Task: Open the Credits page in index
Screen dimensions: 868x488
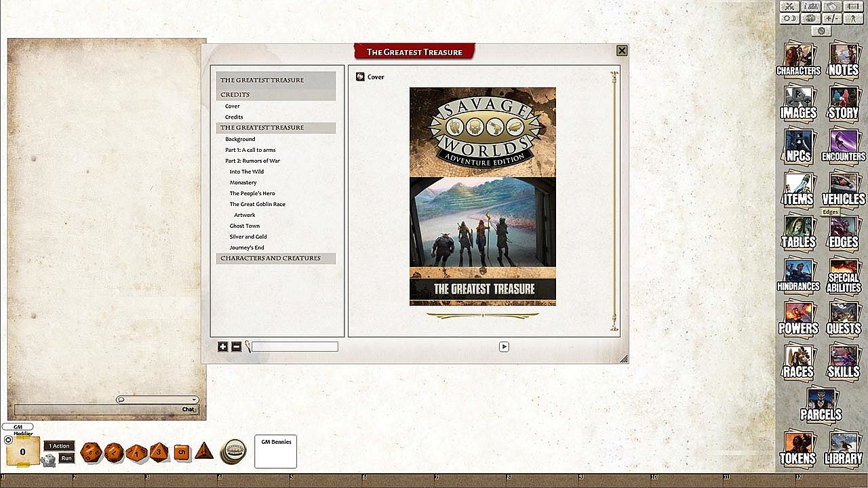Action: 234,117
